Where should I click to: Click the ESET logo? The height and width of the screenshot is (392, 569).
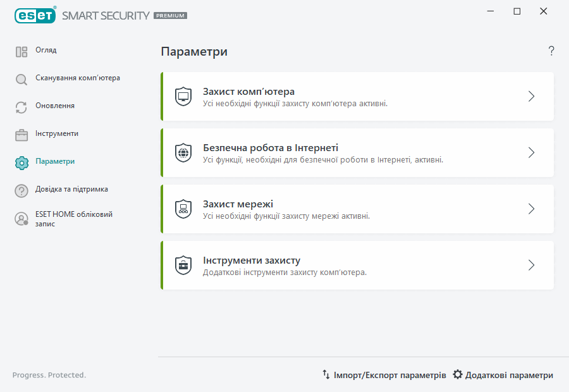[x=35, y=15]
